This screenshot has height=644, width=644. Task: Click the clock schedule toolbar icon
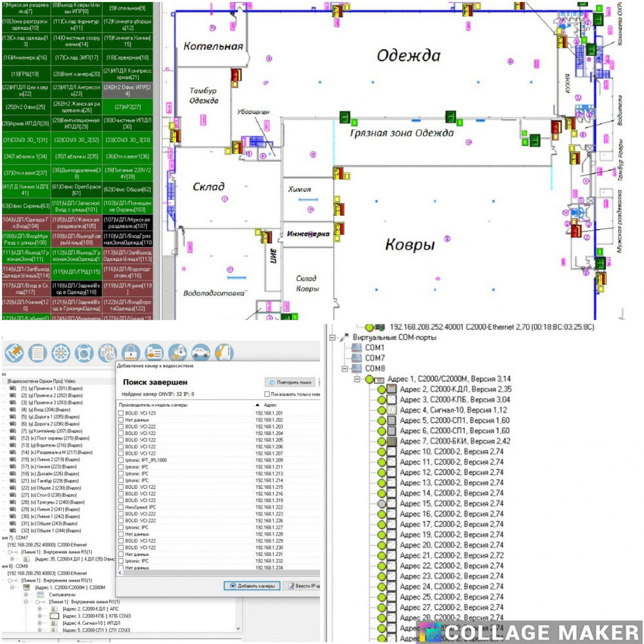coord(84,352)
